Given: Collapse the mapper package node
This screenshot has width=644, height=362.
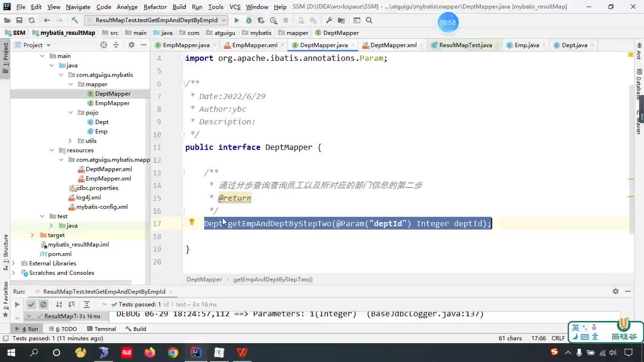Looking at the screenshot, I should [x=70, y=84].
